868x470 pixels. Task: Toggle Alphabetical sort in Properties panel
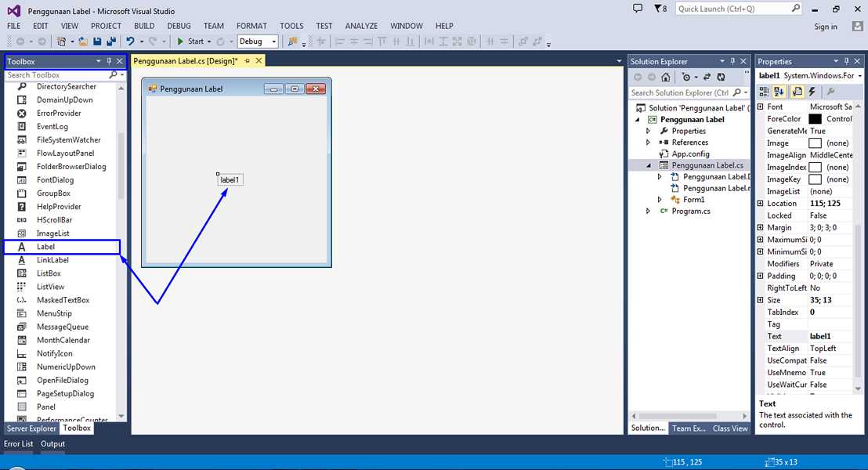tap(779, 92)
